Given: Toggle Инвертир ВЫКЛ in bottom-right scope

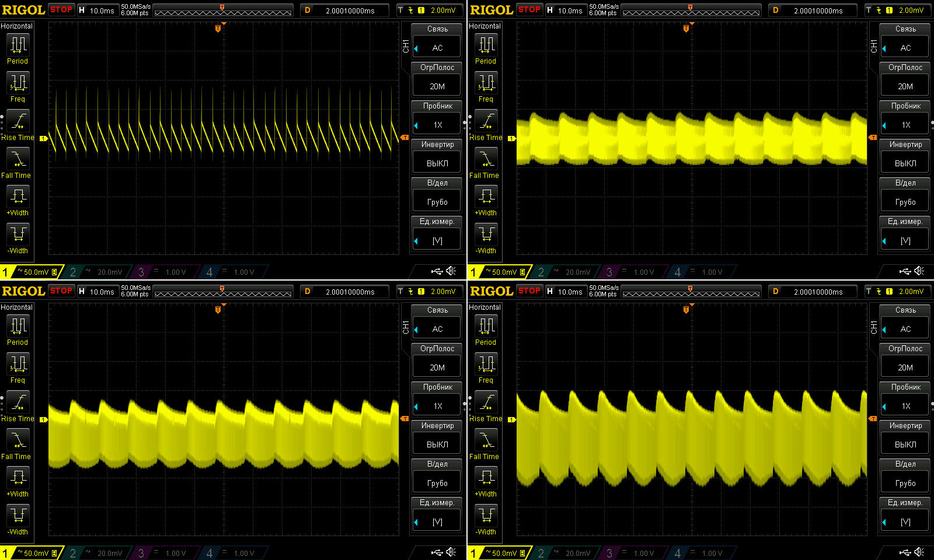Looking at the screenshot, I should pos(905,444).
